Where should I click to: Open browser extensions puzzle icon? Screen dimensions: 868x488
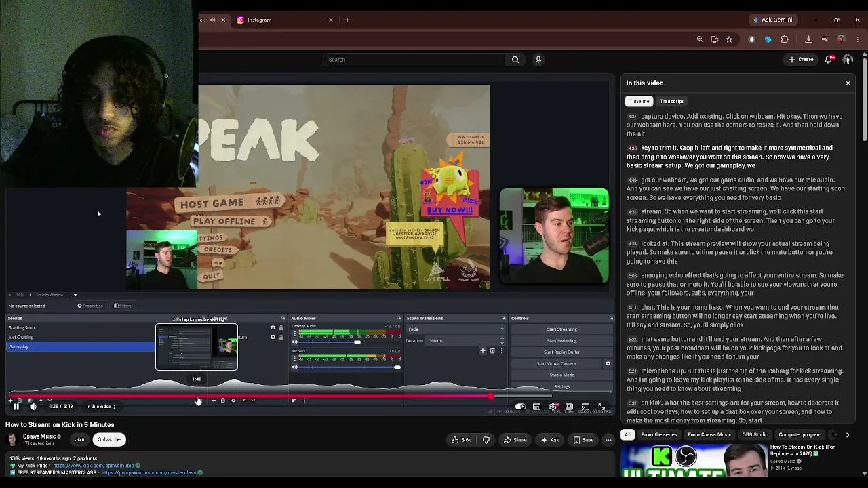click(785, 39)
